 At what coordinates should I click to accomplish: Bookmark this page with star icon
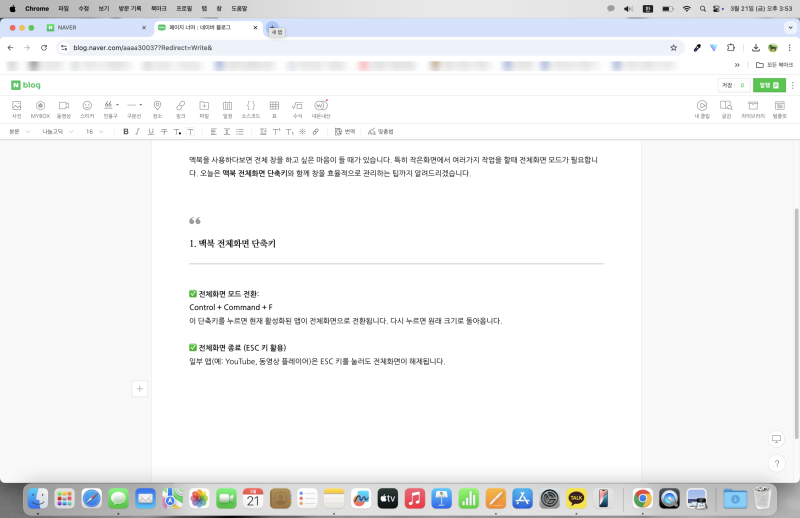click(x=673, y=47)
